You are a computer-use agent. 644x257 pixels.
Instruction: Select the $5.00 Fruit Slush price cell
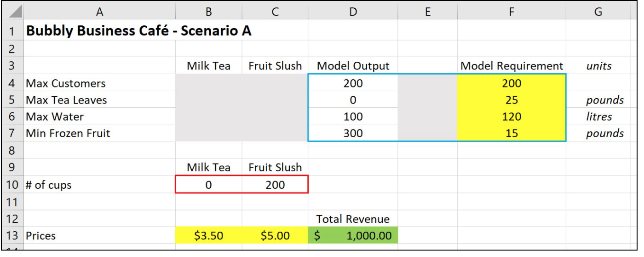[275, 235]
